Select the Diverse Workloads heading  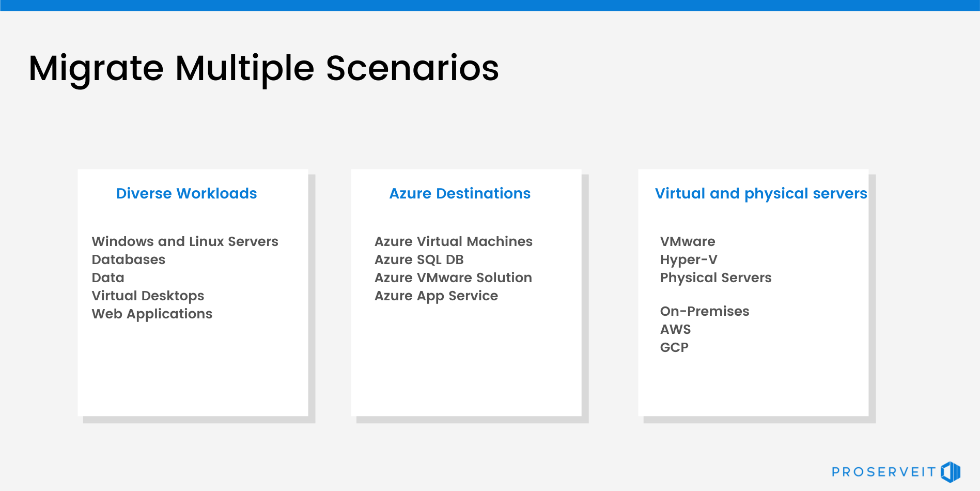186,193
